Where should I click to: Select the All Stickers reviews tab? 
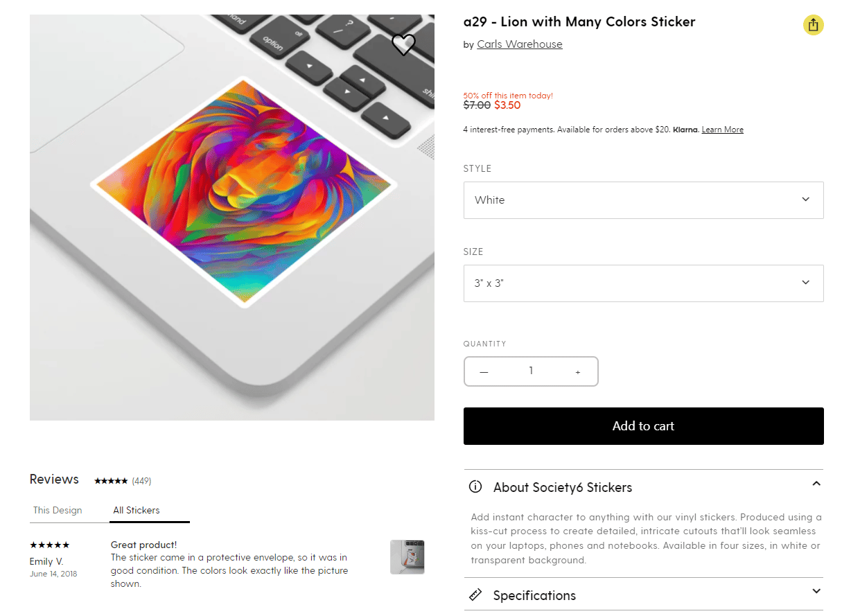click(137, 510)
